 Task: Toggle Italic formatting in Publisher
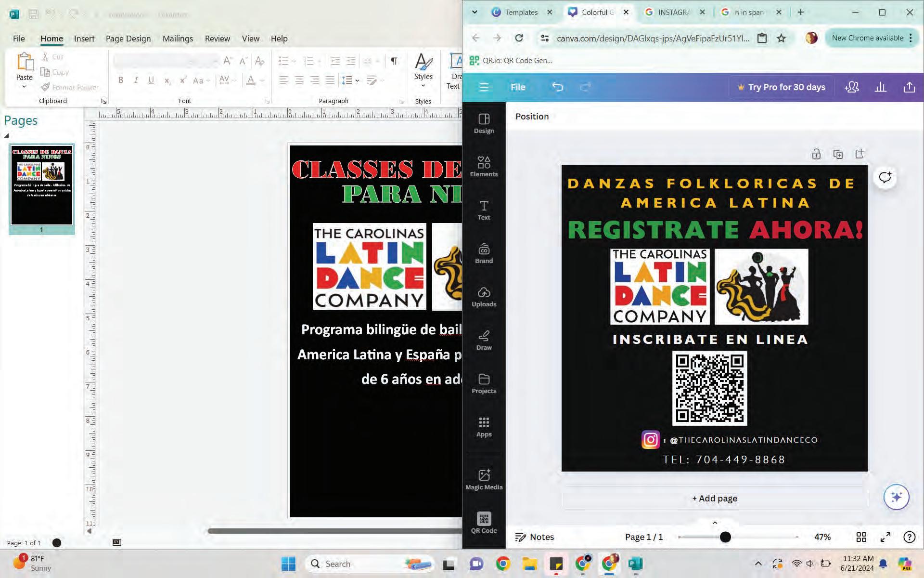click(x=136, y=80)
